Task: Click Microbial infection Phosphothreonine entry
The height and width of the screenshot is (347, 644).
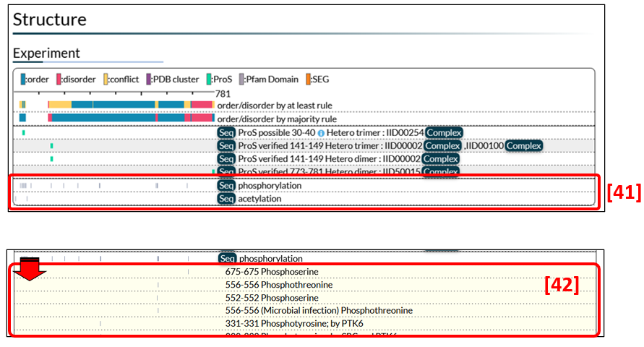Action: (x=319, y=311)
